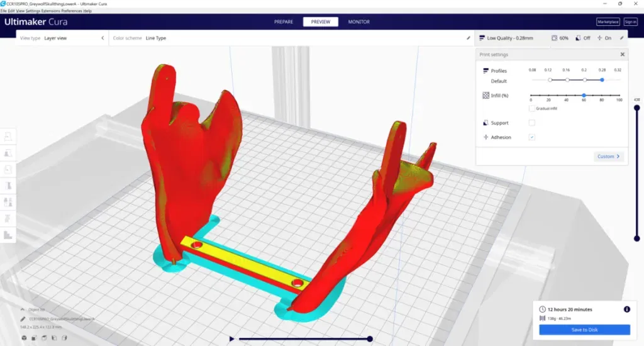This screenshot has width=644, height=346.
Task: Open the Marketplace button
Action: click(x=608, y=22)
